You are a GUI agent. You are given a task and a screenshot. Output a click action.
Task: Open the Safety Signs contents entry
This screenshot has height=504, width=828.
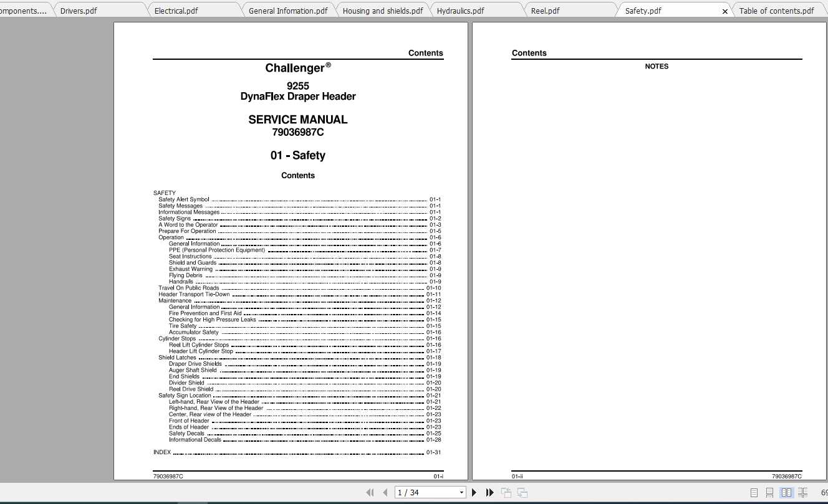pyautogui.click(x=299, y=219)
